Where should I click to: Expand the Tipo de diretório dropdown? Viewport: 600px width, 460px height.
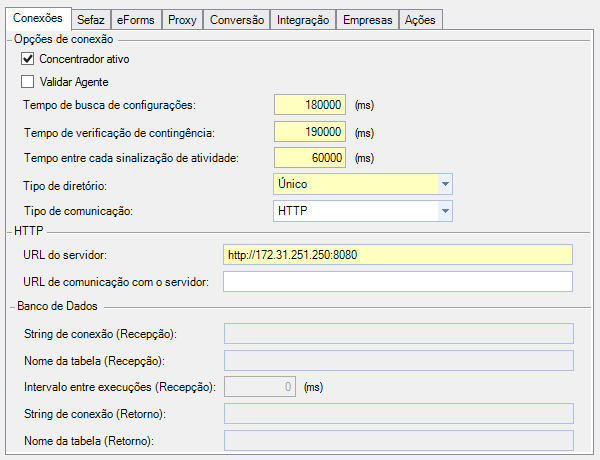point(445,185)
